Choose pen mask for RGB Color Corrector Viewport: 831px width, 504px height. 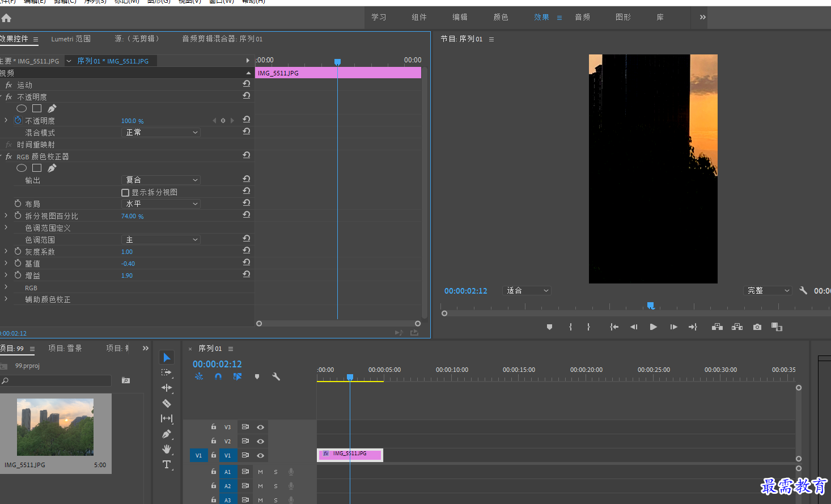[x=52, y=168]
